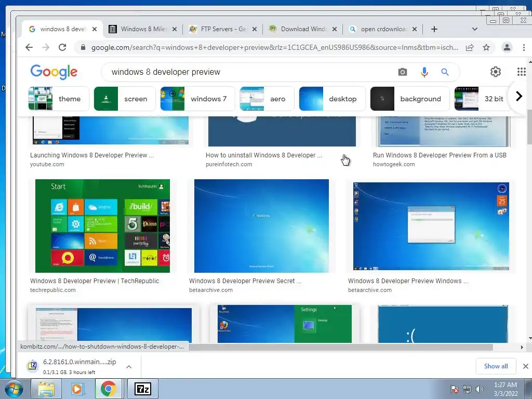532x399 pixels.
Task: Expand the tab search dropdown arrow
Action: click(475, 29)
